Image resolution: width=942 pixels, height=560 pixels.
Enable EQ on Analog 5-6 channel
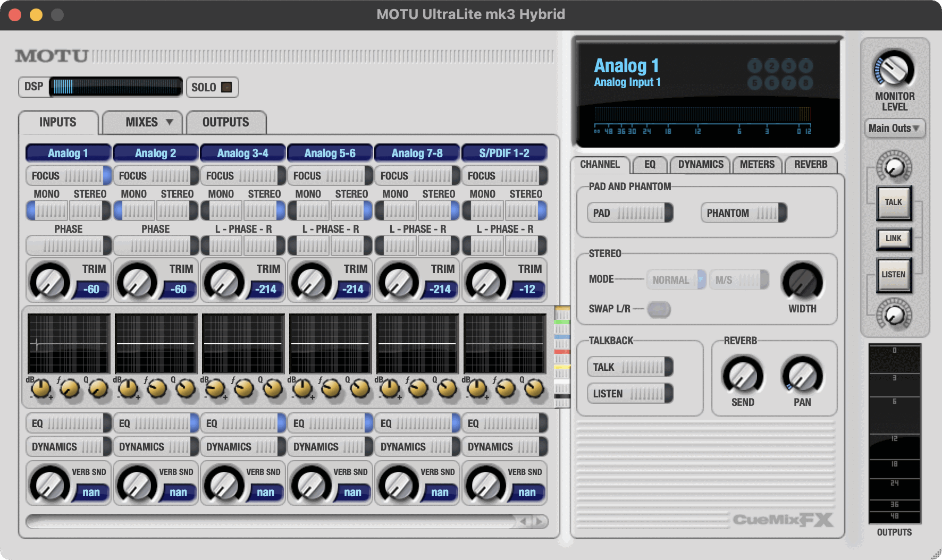(330, 423)
